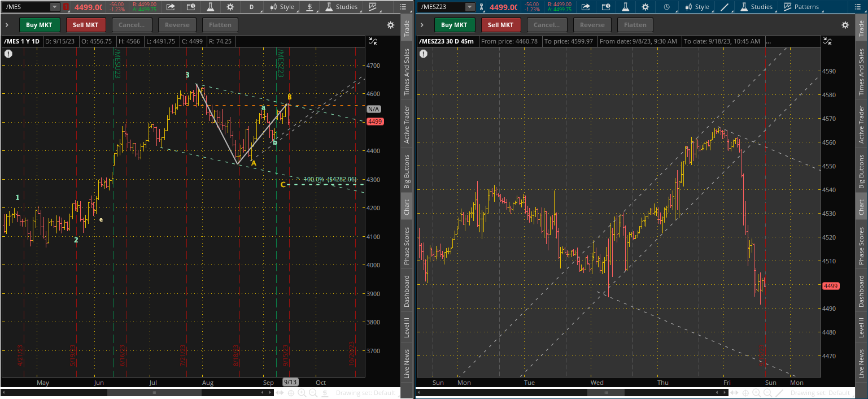Screen dimensions: 868x399
Task: Click Cancel... in the /MES chart
Action: click(x=132, y=25)
